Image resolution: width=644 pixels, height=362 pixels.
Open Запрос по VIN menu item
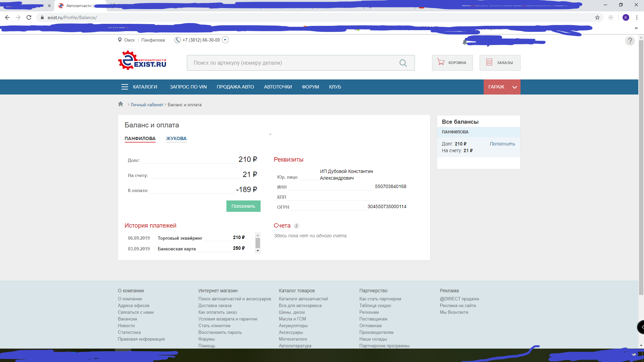[188, 87]
